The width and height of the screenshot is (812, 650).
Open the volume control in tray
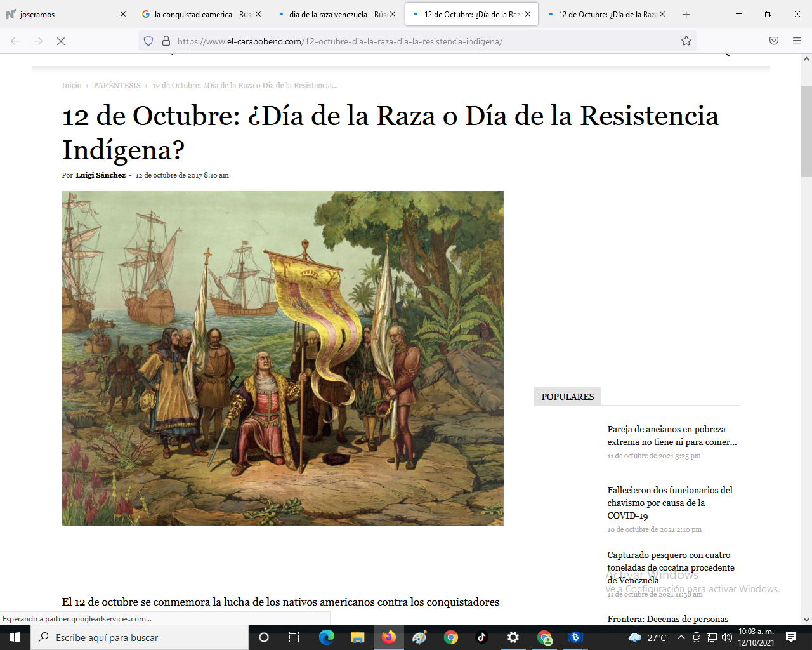(727, 637)
